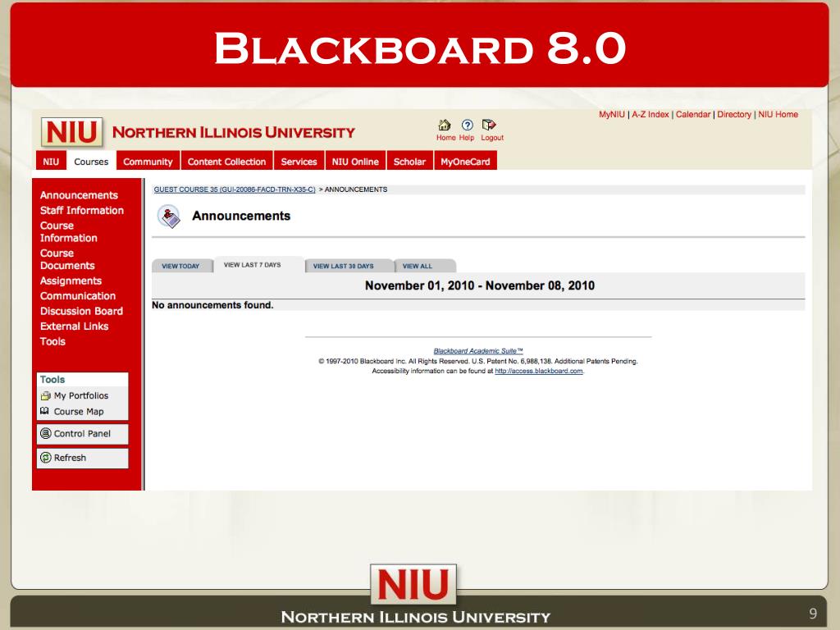
Task: Select the NIU tab
Action: pos(51,162)
